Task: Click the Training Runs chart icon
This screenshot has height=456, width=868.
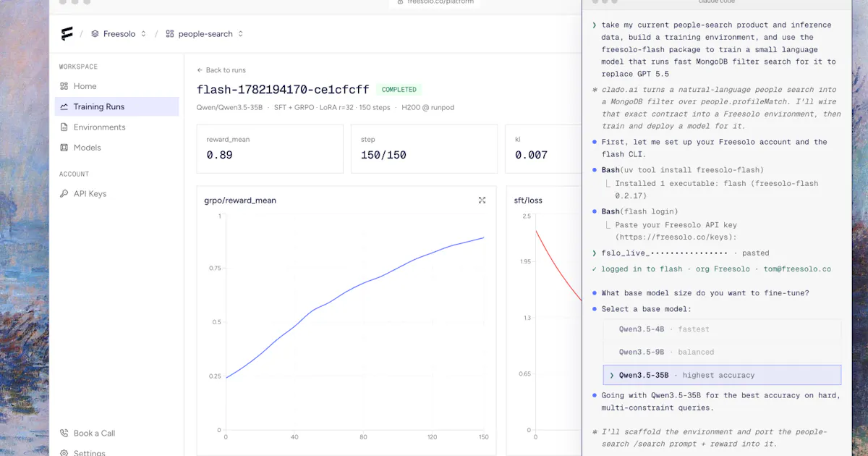Action: (x=64, y=106)
